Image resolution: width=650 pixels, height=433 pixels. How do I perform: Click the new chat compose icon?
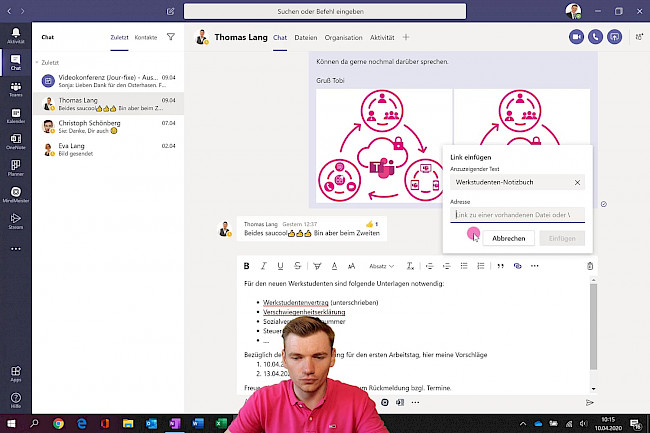(171, 11)
